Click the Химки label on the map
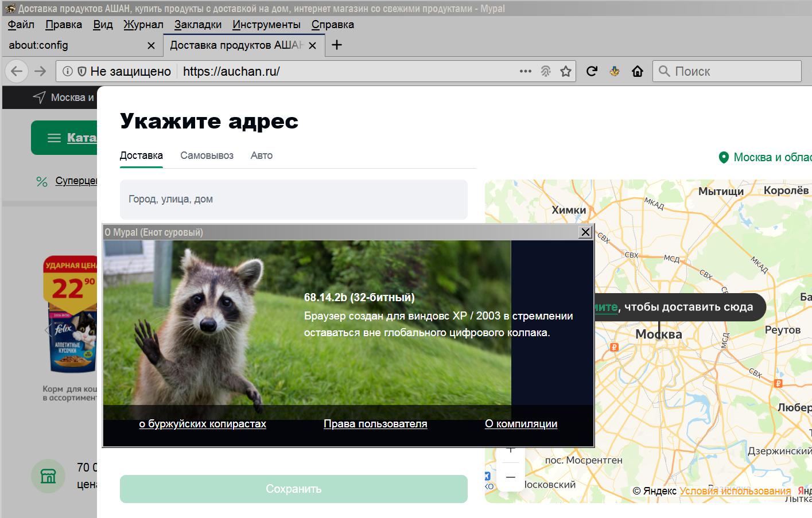 pos(569,210)
